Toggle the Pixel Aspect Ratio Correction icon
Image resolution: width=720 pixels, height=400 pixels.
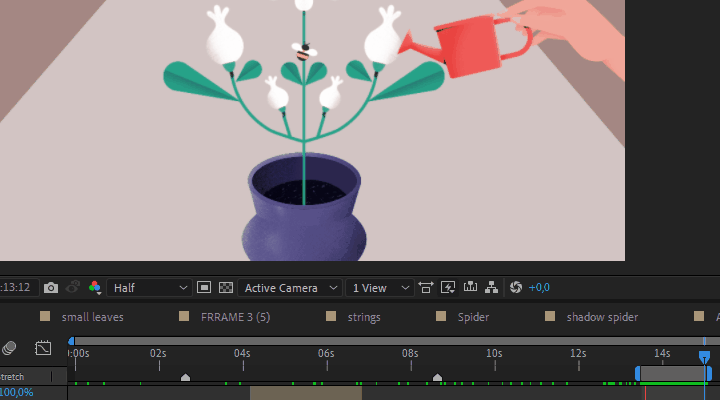[x=426, y=287]
